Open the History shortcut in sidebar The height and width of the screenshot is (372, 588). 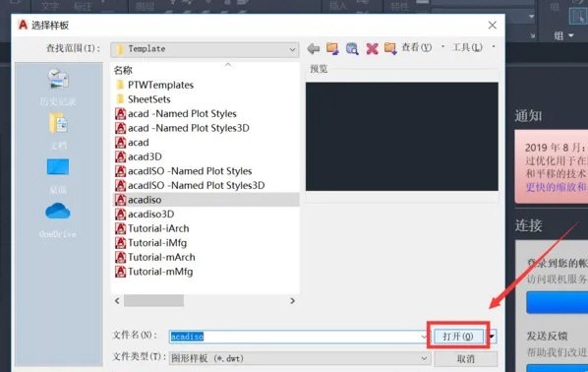58,88
